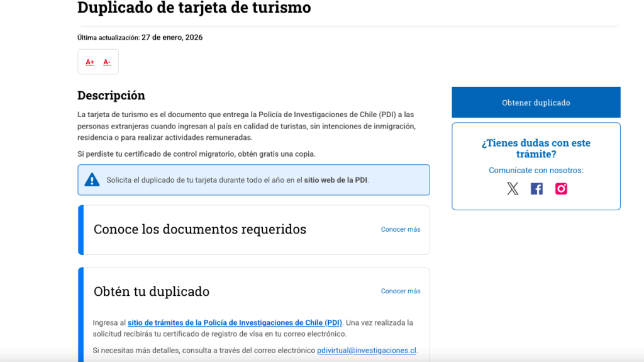Click Comunícate con nosotros text

(536, 171)
